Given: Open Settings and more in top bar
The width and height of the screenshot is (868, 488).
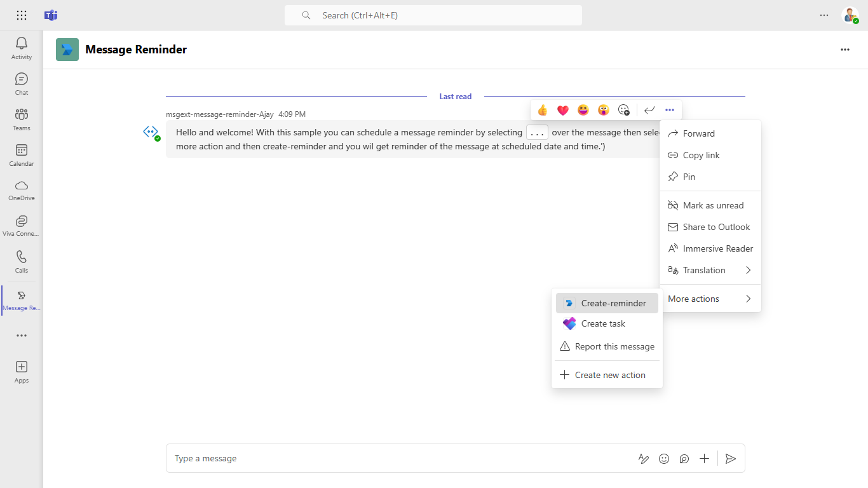Looking at the screenshot, I should (x=824, y=15).
